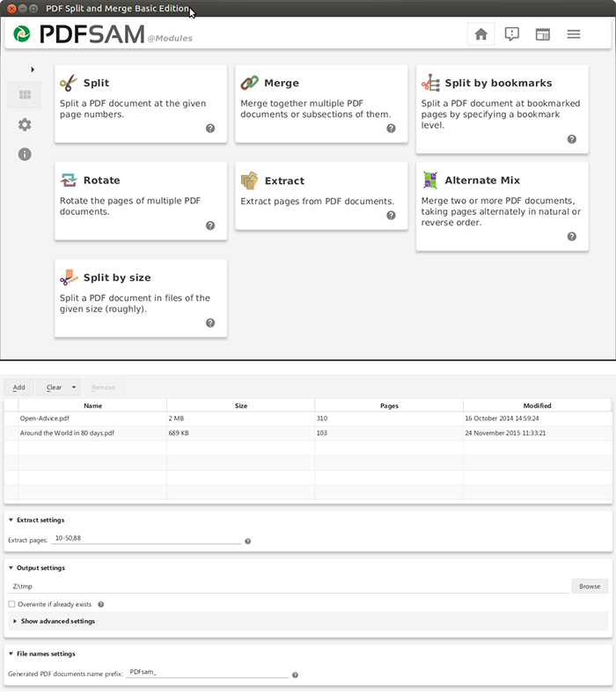The width and height of the screenshot is (616, 694).
Task: Click the Home icon in the header
Action: click(480, 34)
